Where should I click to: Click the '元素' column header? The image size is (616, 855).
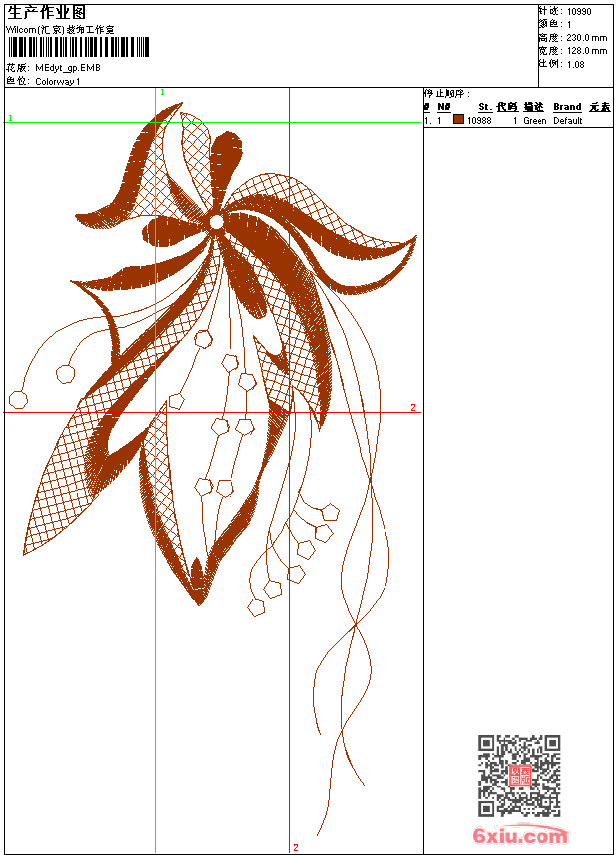(x=600, y=107)
